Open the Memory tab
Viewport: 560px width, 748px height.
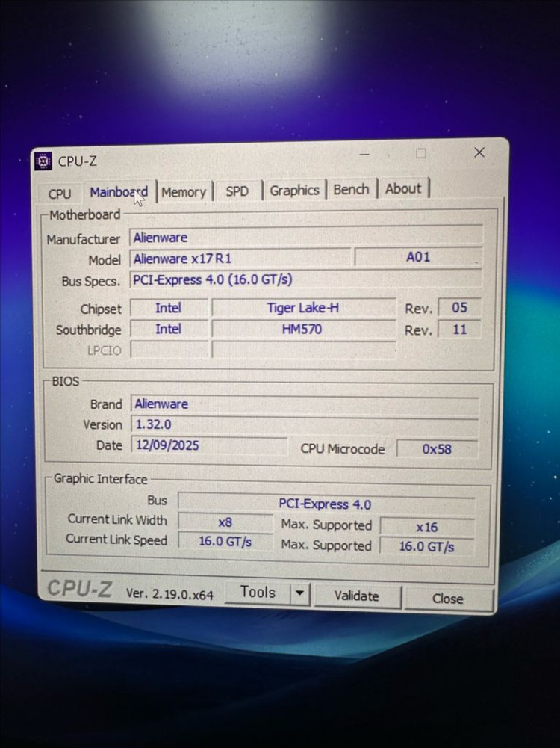(x=184, y=192)
